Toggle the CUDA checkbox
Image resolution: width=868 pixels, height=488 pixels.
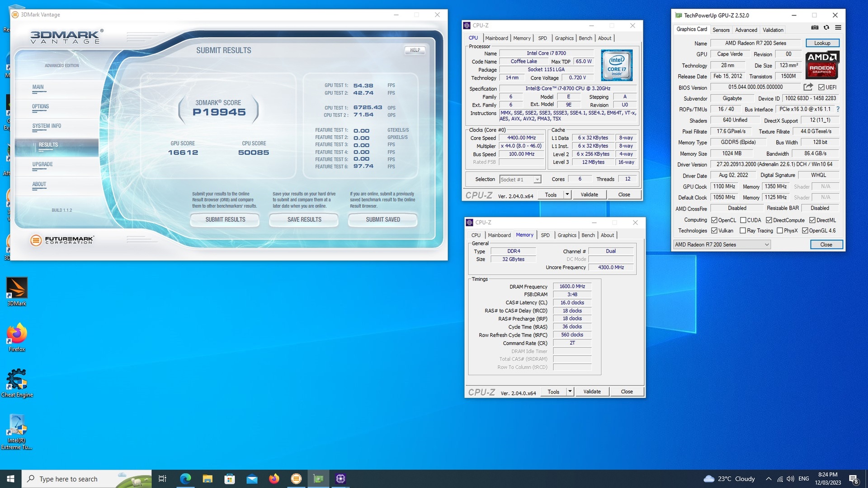tap(743, 220)
